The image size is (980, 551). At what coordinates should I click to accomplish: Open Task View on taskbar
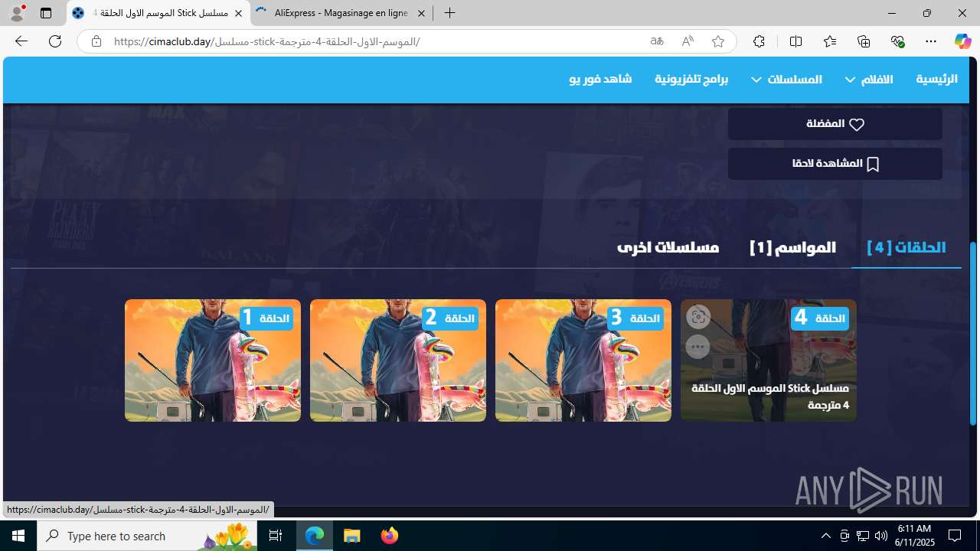pyautogui.click(x=276, y=536)
